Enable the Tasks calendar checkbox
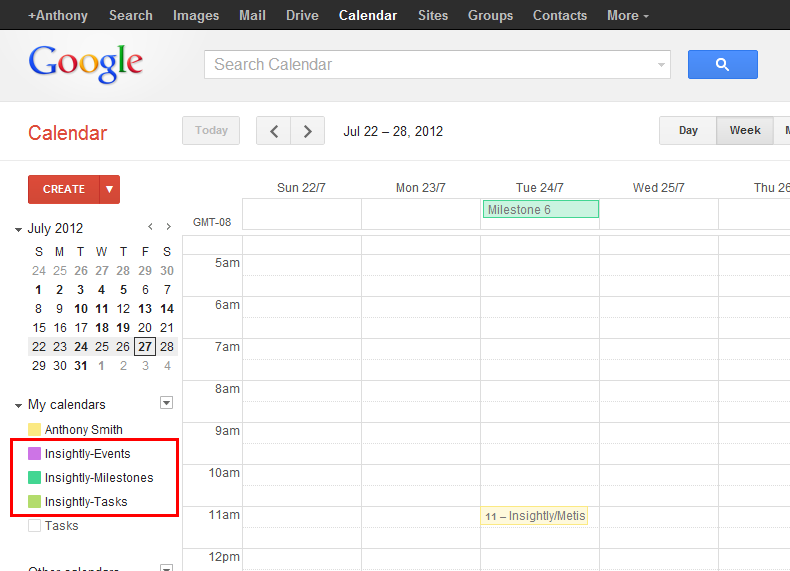790x571 pixels. click(34, 526)
